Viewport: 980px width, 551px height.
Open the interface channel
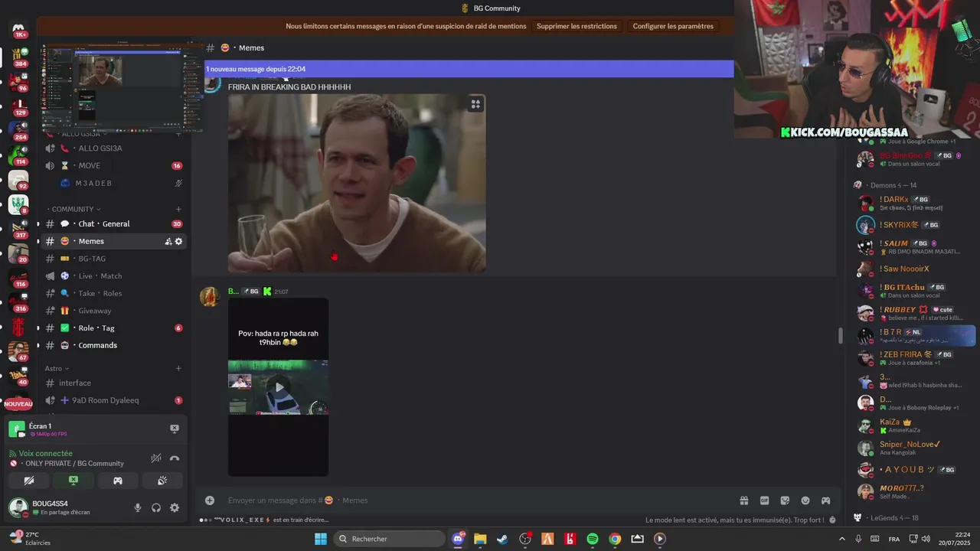pyautogui.click(x=113, y=383)
